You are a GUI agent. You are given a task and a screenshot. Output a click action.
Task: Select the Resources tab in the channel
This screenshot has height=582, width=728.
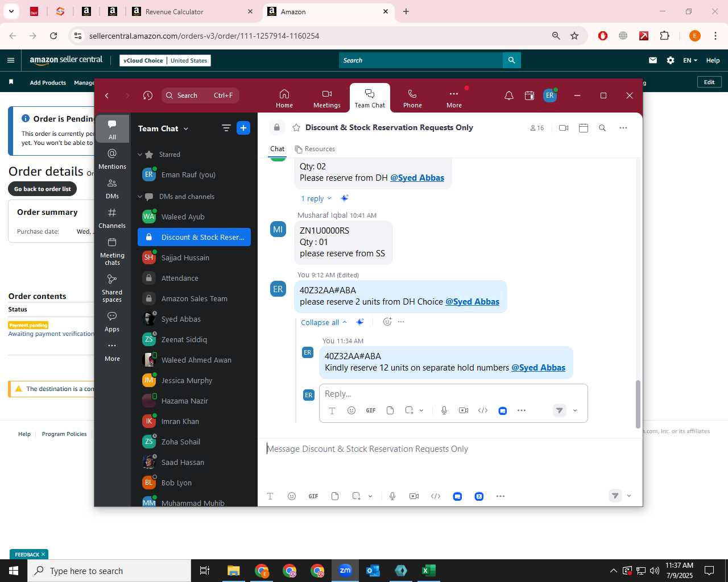[315, 149]
